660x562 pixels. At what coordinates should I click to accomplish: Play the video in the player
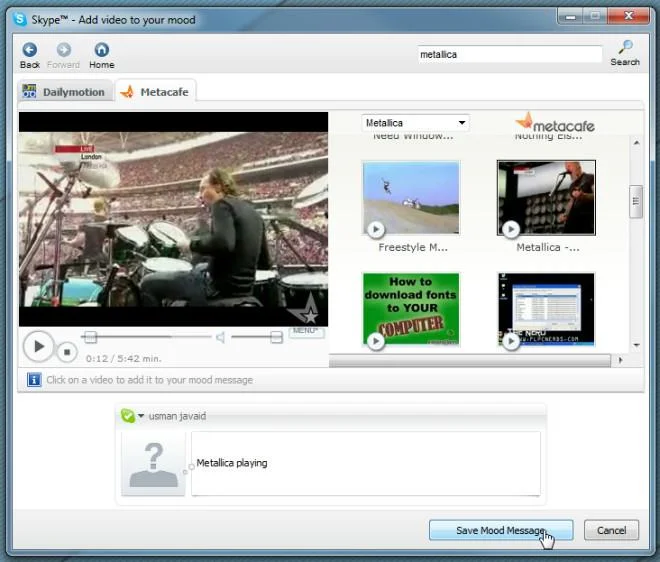click(x=38, y=346)
